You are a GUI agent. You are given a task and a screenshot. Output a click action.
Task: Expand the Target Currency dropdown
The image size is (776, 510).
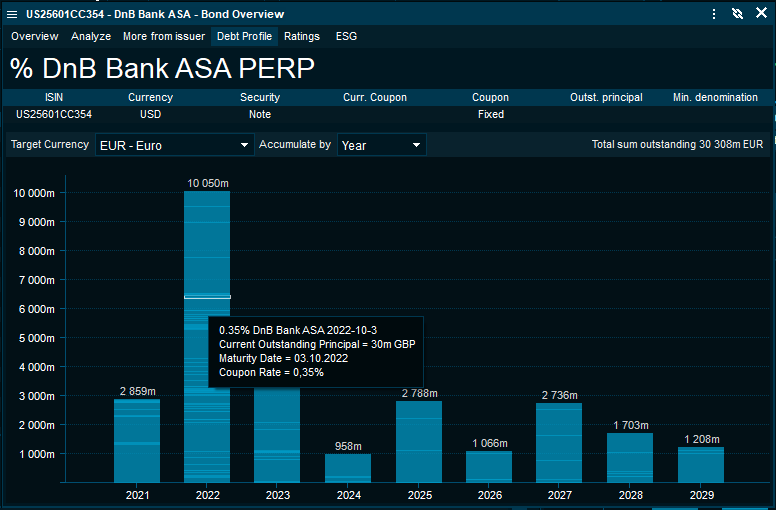[174, 145]
